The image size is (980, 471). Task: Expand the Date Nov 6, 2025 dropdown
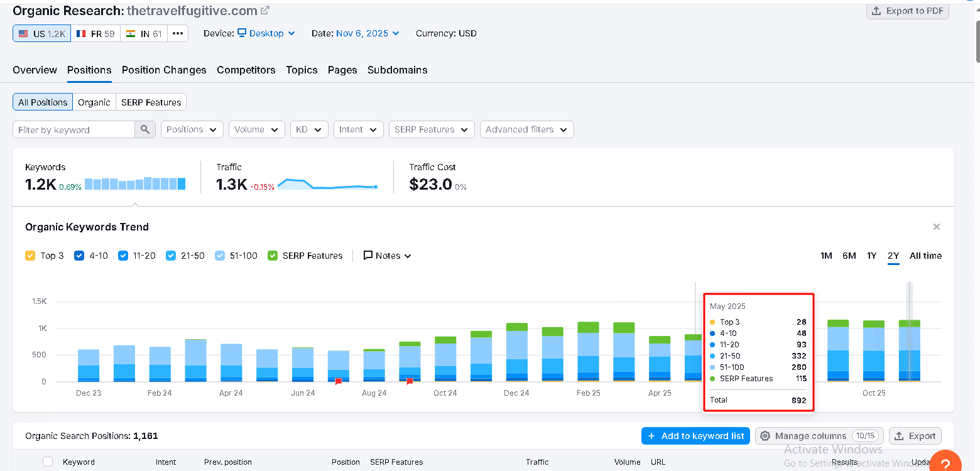(367, 33)
